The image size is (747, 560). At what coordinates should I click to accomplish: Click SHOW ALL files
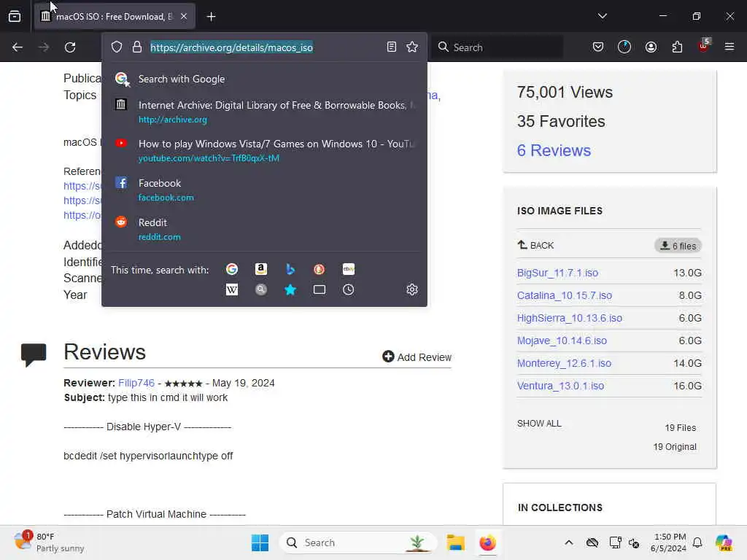tap(539, 424)
